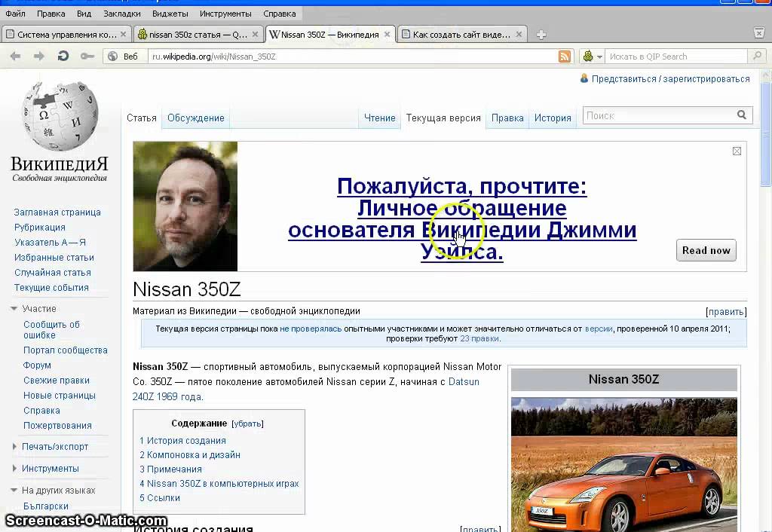Click the browser Forward arrow button
772x532 pixels.
pyautogui.click(x=39, y=56)
